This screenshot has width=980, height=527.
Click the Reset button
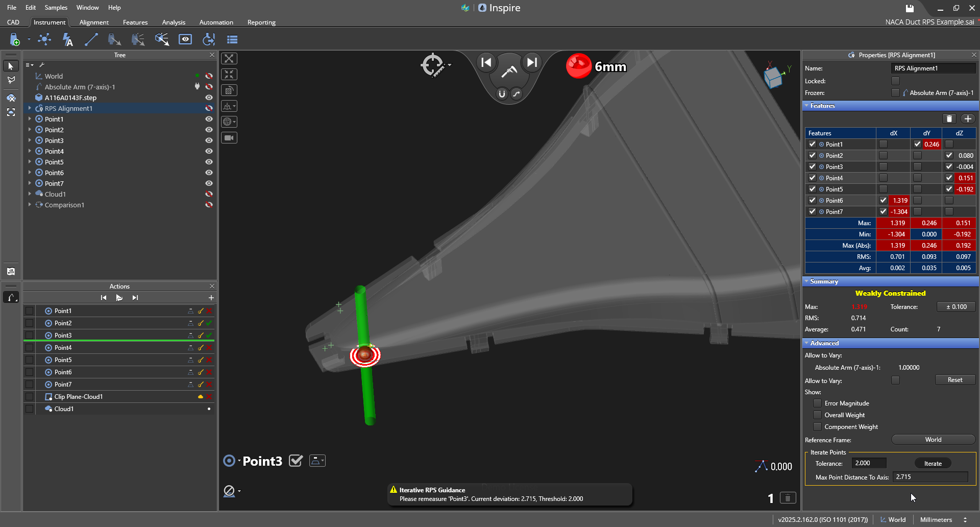(955, 380)
